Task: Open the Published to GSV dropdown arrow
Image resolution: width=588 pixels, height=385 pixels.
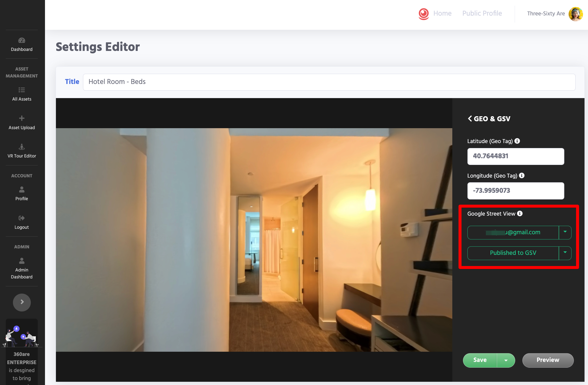Action: coord(565,253)
